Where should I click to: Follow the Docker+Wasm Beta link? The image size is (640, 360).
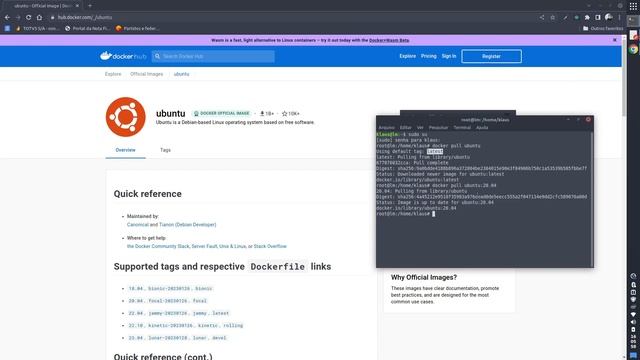[389, 40]
